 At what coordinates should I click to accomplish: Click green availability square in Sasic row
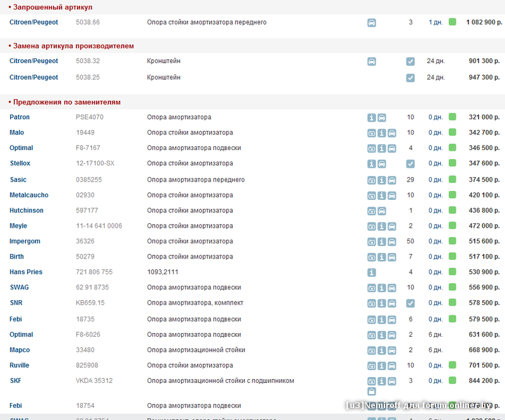point(452,180)
